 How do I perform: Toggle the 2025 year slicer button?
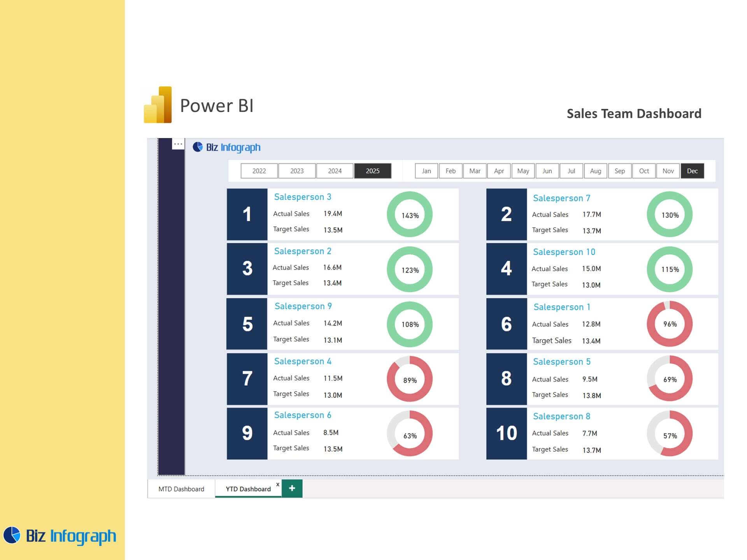coord(372,171)
